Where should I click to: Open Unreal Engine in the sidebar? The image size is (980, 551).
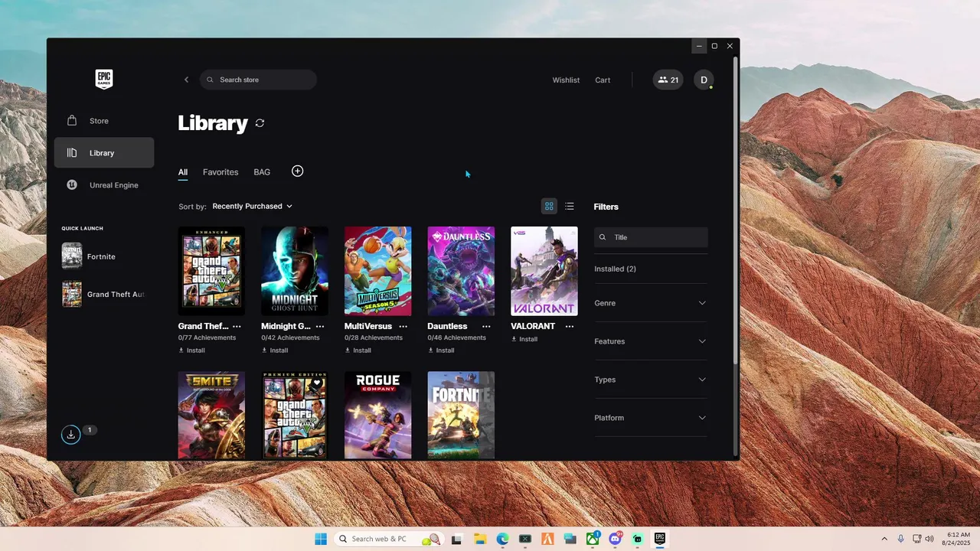click(x=104, y=185)
